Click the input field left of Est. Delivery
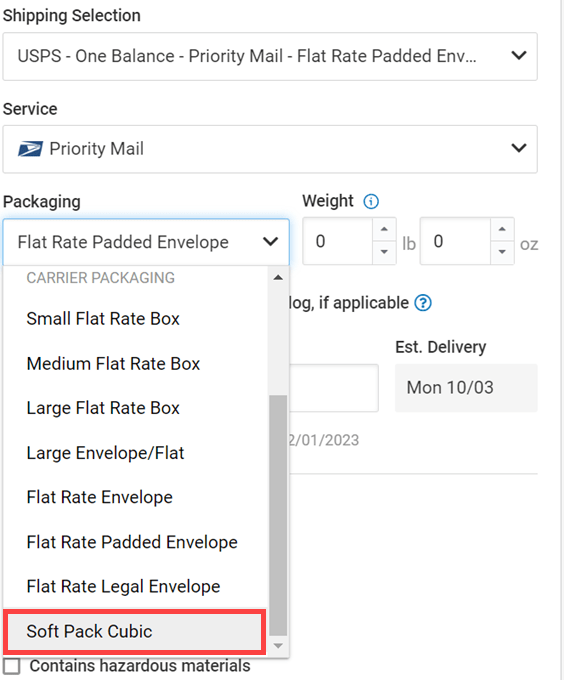 click(x=334, y=388)
